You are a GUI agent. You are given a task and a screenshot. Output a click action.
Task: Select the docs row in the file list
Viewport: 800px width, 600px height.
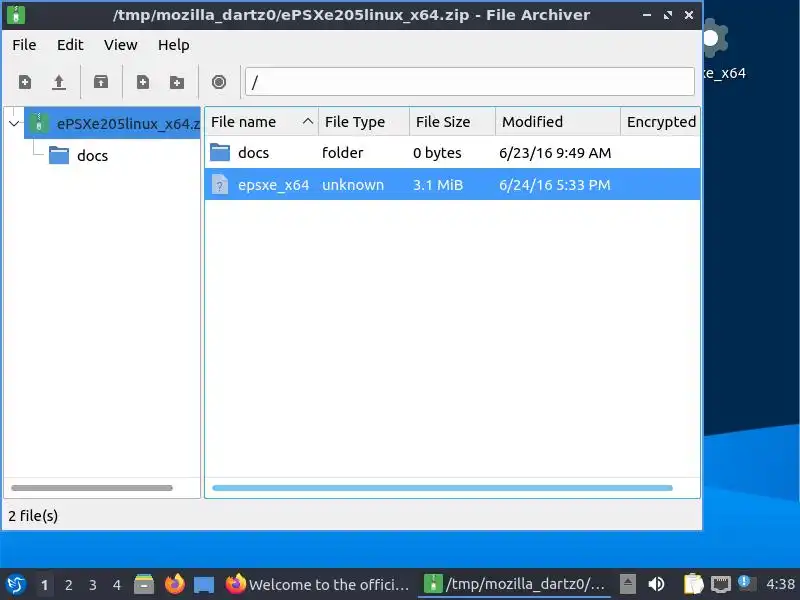[452, 153]
